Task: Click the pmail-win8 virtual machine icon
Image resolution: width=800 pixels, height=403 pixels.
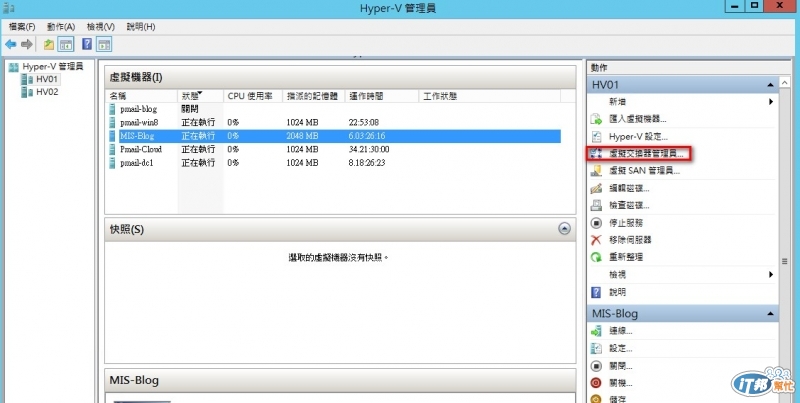Action: pos(112,122)
